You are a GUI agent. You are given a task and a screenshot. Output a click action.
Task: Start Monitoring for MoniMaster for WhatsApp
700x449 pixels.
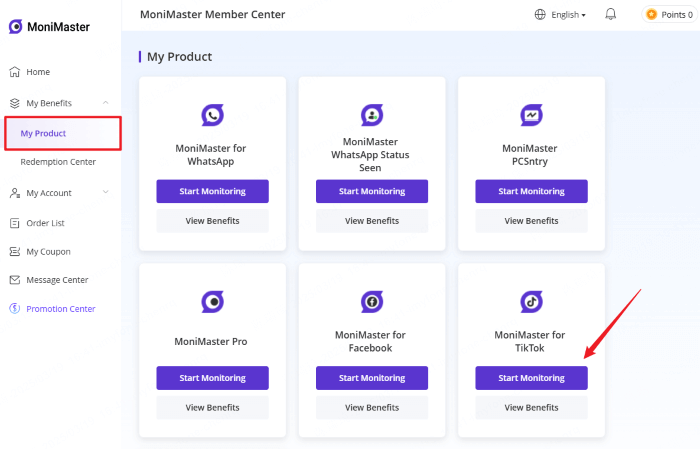(212, 191)
